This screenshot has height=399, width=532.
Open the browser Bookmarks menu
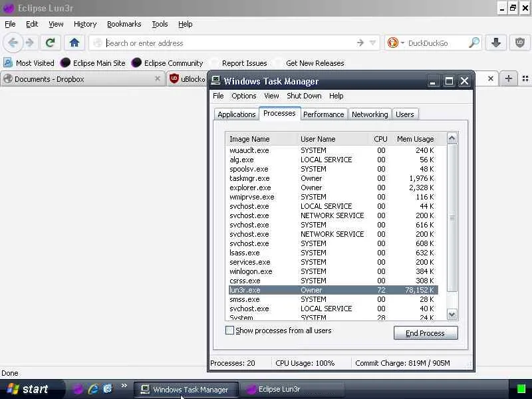tap(124, 24)
